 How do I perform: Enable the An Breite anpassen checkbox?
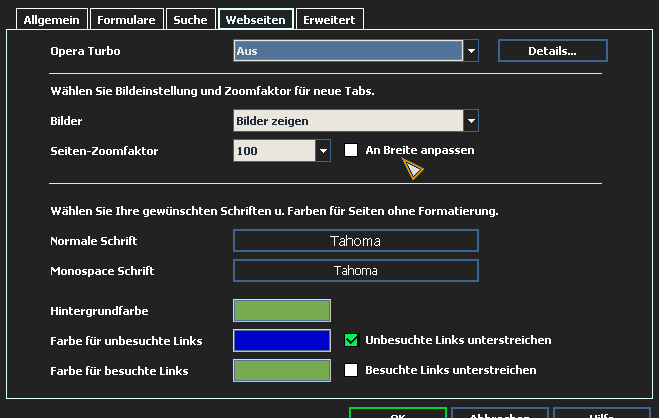pyautogui.click(x=351, y=150)
